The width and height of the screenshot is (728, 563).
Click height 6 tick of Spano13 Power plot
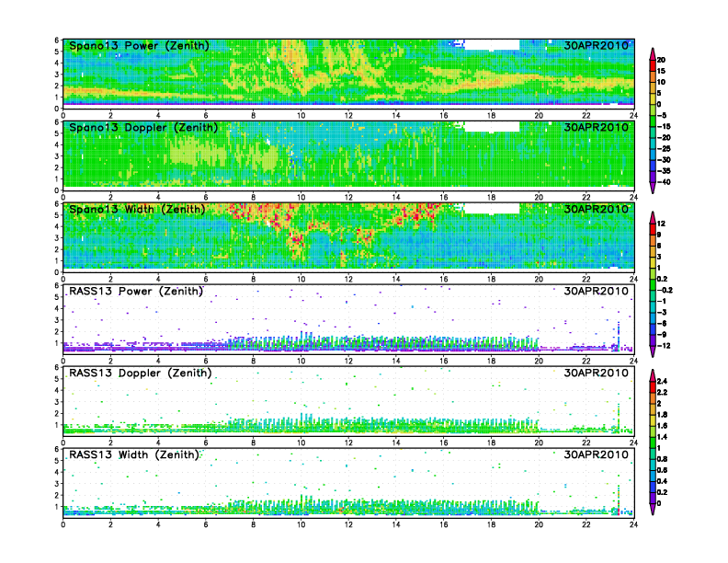coord(57,40)
